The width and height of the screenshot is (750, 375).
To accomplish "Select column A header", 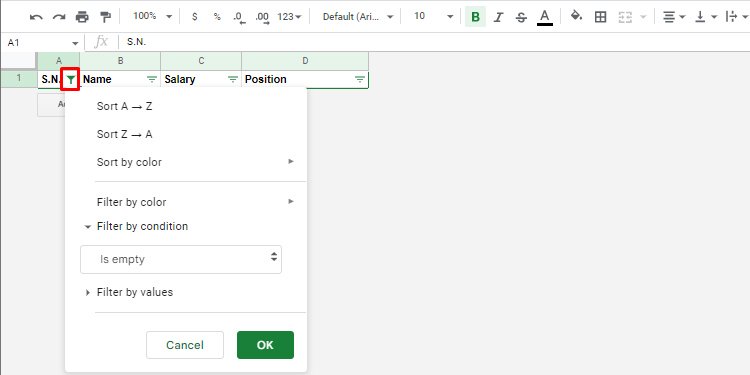I will tap(59, 61).
